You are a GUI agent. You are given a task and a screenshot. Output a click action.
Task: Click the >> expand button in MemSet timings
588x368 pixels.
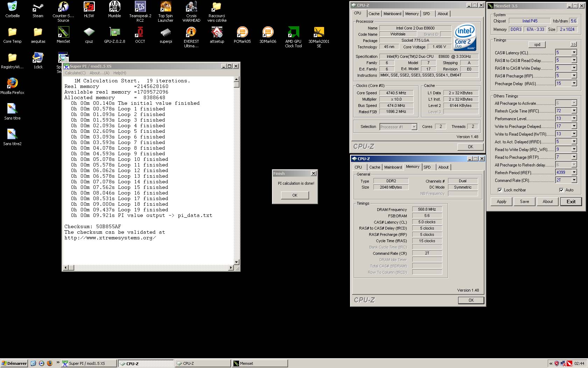coord(573,45)
